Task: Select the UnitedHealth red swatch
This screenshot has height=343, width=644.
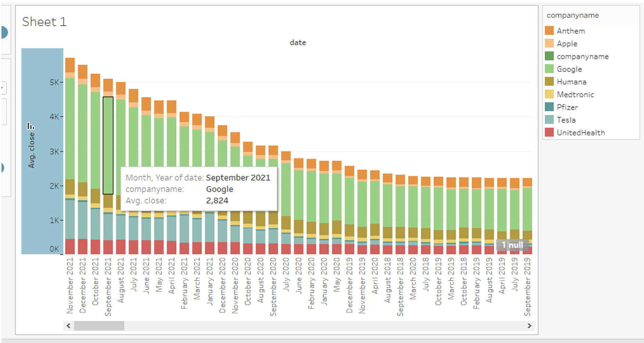Action: pyautogui.click(x=549, y=132)
